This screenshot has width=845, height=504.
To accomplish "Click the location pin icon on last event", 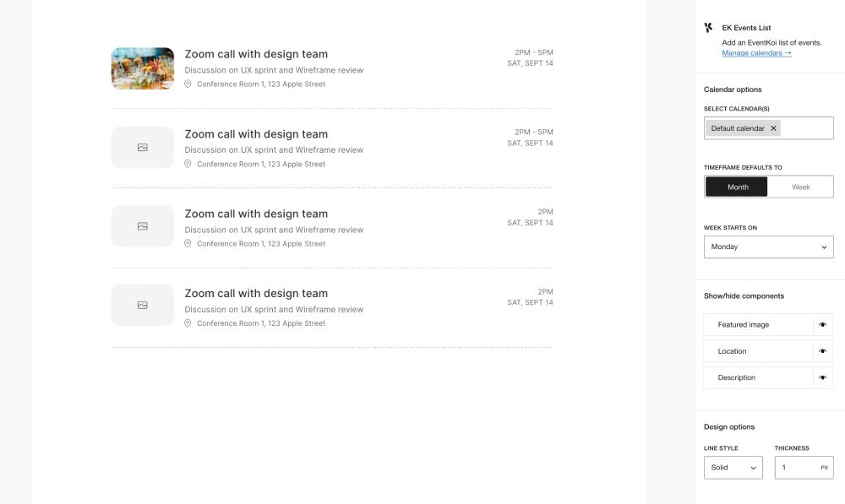I will 188,323.
